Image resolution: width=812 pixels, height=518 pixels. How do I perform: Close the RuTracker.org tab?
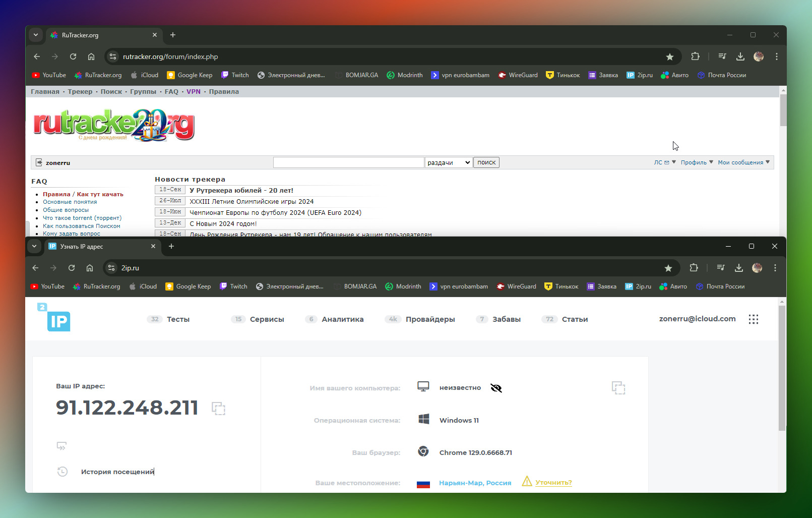pos(155,35)
